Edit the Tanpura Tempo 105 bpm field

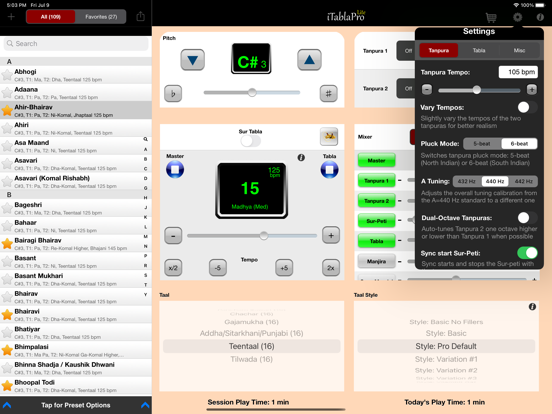pyautogui.click(x=518, y=72)
